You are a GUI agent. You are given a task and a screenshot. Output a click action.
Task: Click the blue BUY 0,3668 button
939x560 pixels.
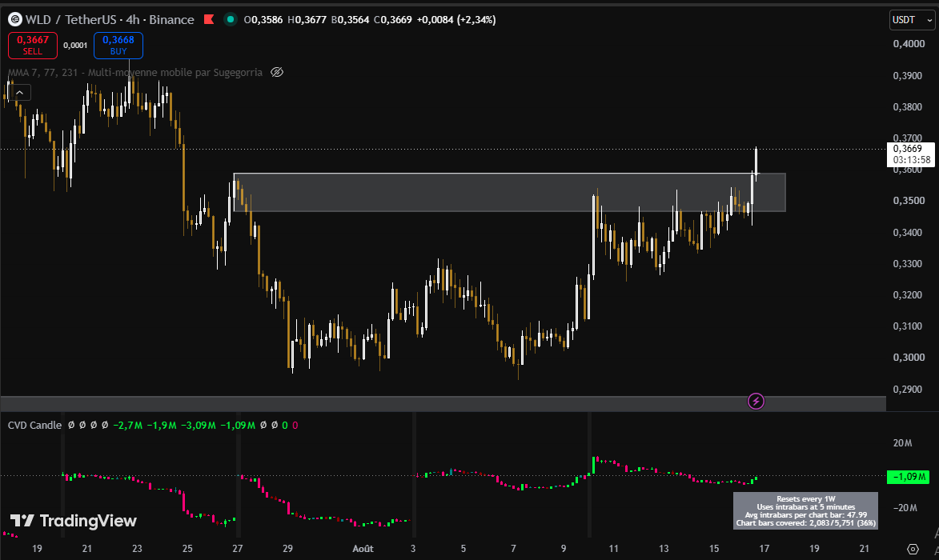(118, 46)
